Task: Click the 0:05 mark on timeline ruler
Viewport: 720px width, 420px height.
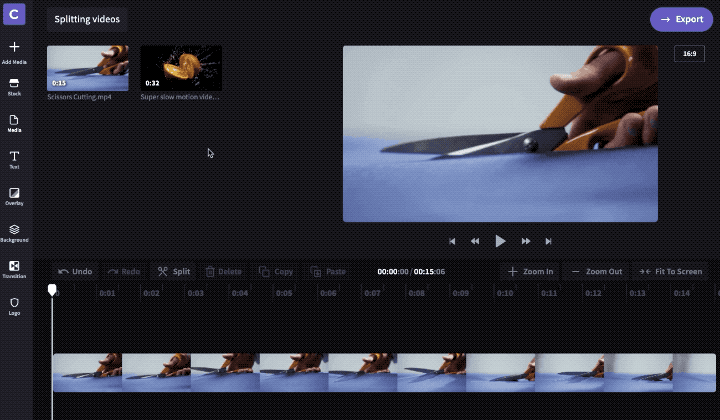Action: coord(284,293)
